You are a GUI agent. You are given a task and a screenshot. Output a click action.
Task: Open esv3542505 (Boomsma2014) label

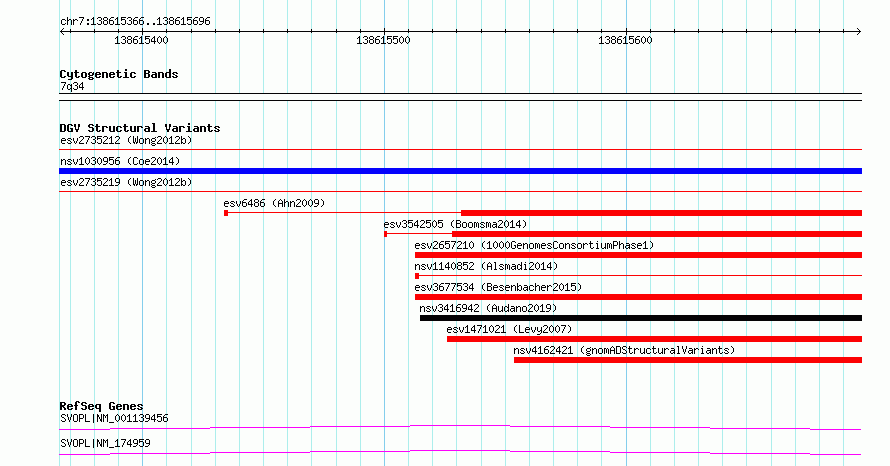click(455, 224)
